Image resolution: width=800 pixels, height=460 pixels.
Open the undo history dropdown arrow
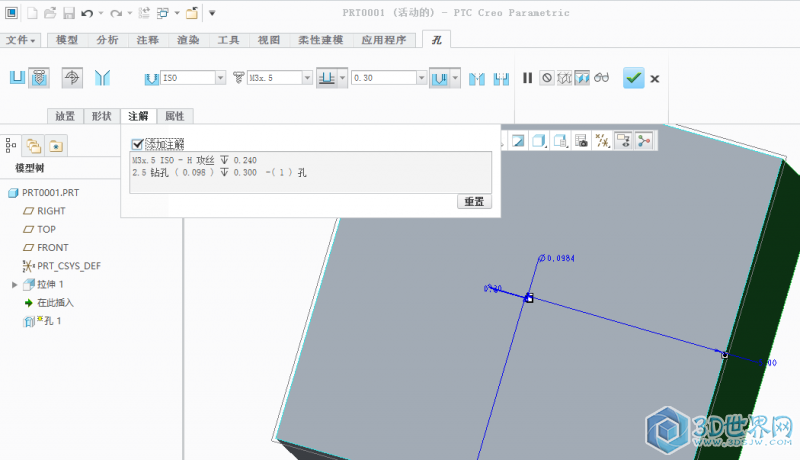coord(101,13)
